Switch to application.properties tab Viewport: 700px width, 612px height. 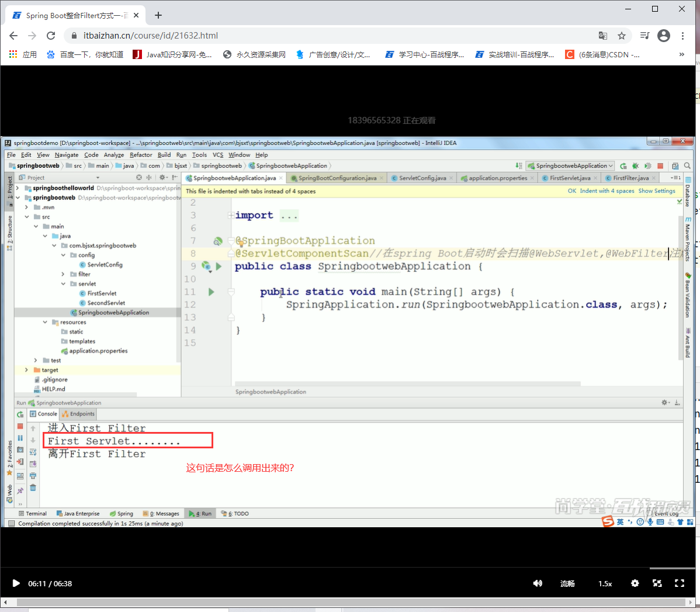498,178
